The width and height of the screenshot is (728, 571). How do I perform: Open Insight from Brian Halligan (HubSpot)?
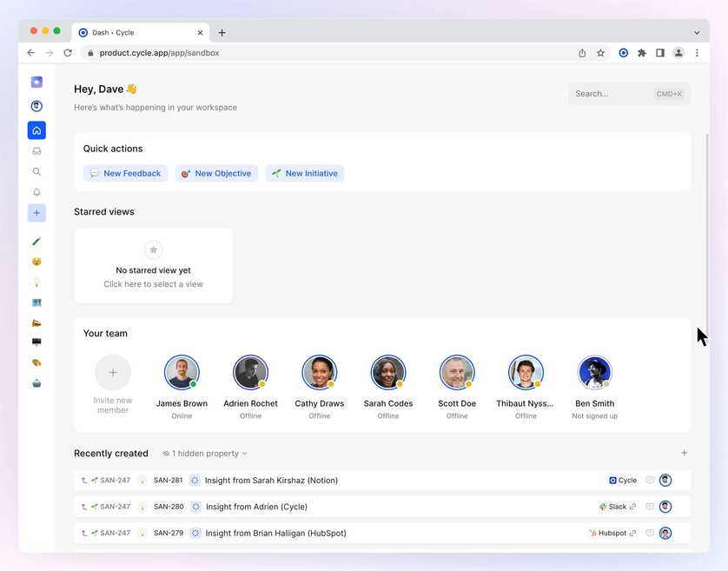tap(275, 534)
